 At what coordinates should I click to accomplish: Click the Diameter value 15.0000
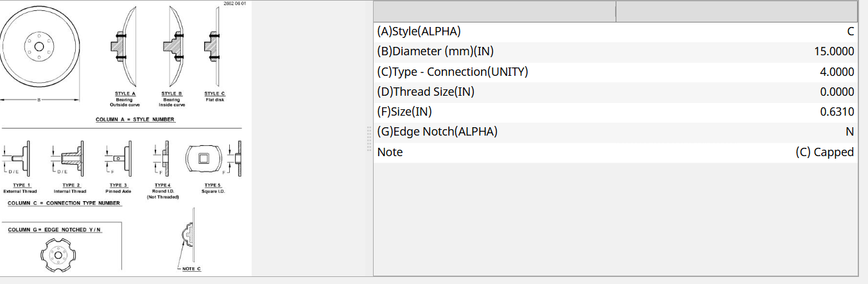(833, 51)
